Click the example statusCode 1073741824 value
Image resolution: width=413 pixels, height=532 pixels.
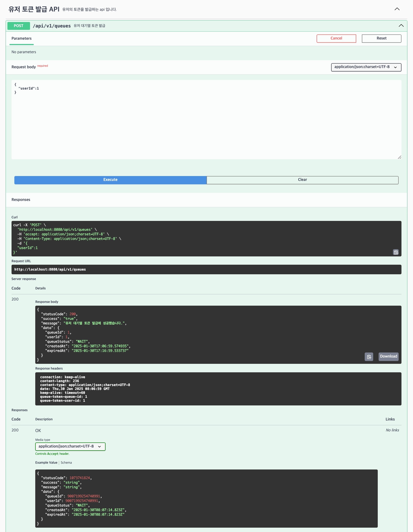point(80,478)
